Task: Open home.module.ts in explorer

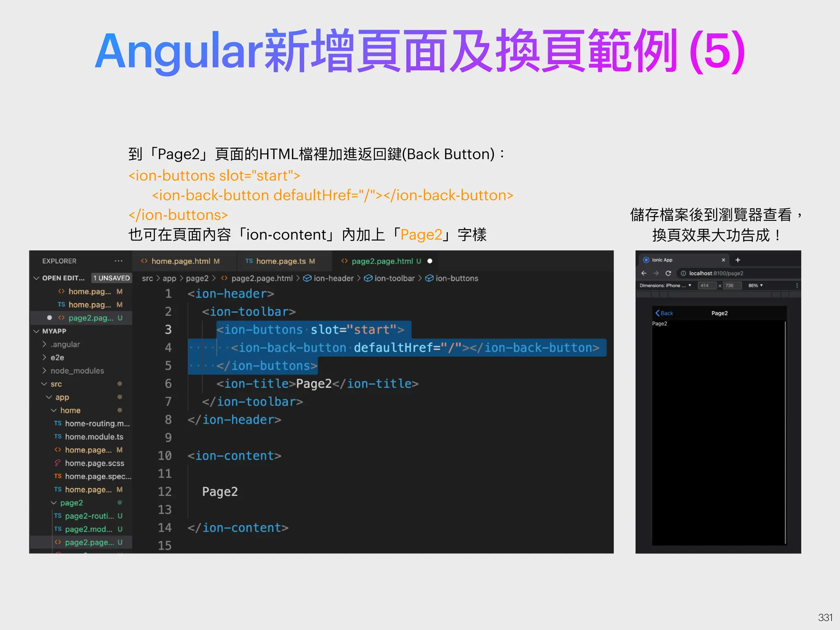Action: pyautogui.click(x=89, y=437)
